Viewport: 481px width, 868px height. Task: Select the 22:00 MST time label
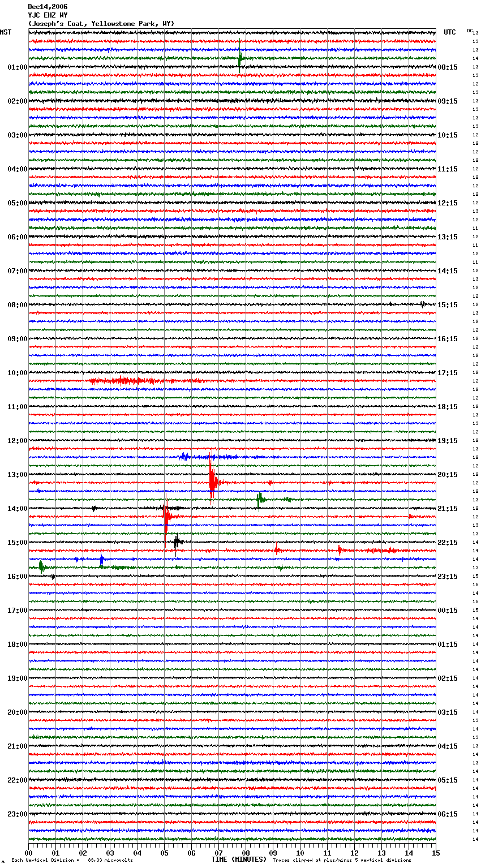[x=17, y=780]
